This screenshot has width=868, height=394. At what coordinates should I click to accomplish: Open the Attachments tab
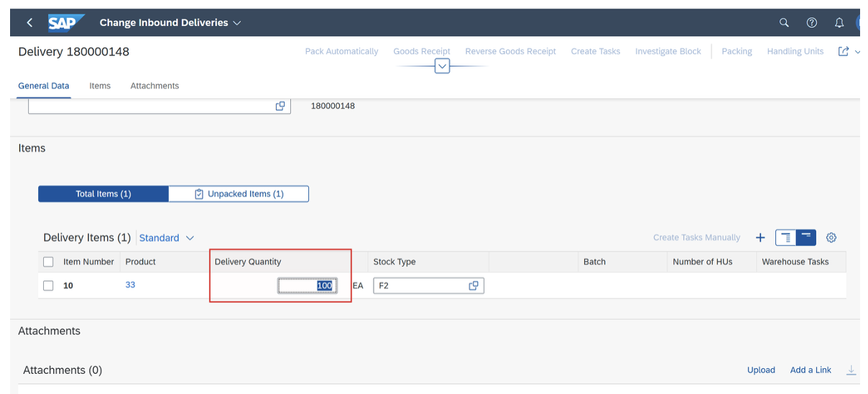coord(154,86)
